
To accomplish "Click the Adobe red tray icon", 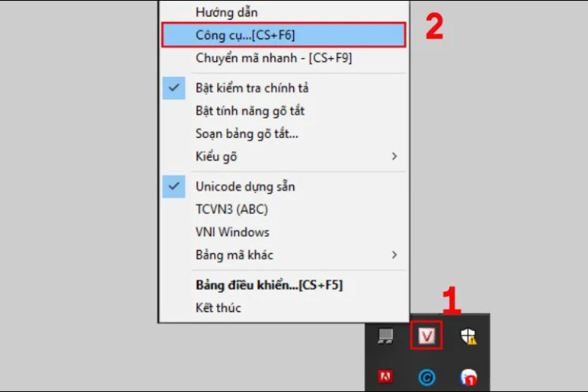I will point(385,376).
